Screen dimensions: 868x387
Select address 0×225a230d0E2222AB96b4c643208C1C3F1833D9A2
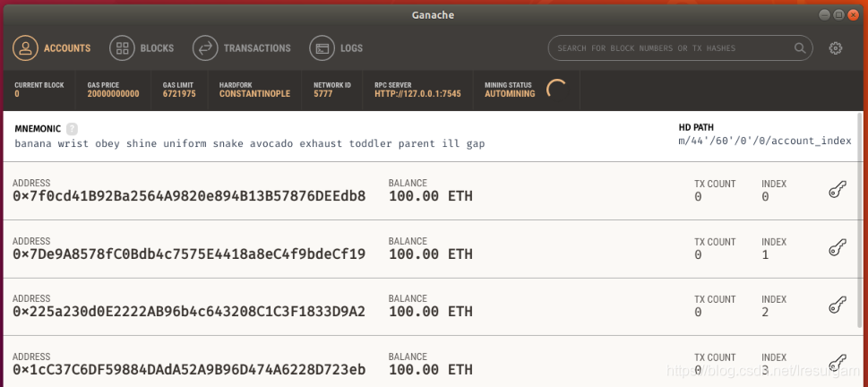click(189, 312)
